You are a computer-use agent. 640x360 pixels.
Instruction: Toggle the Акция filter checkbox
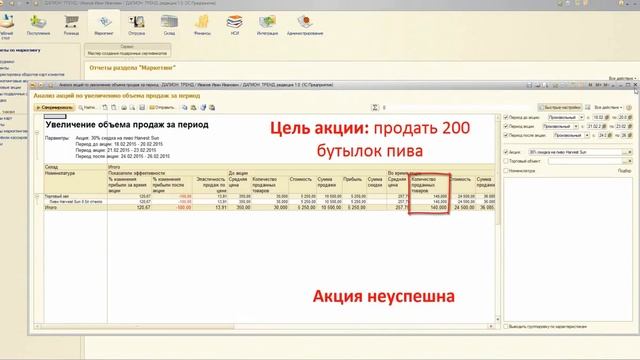tap(506, 152)
